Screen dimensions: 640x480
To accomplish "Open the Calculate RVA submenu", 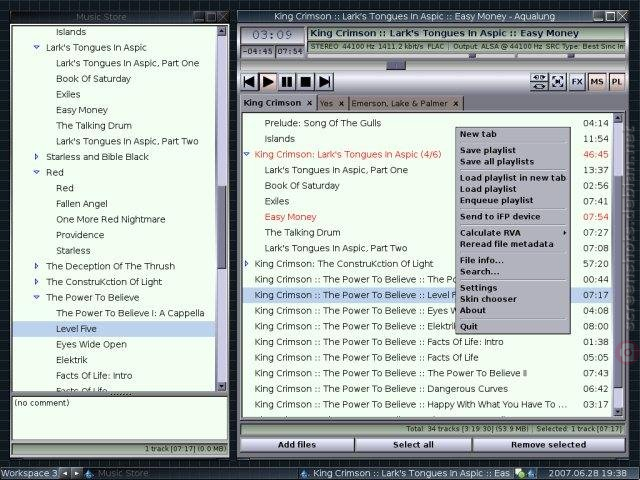I will coord(513,233).
